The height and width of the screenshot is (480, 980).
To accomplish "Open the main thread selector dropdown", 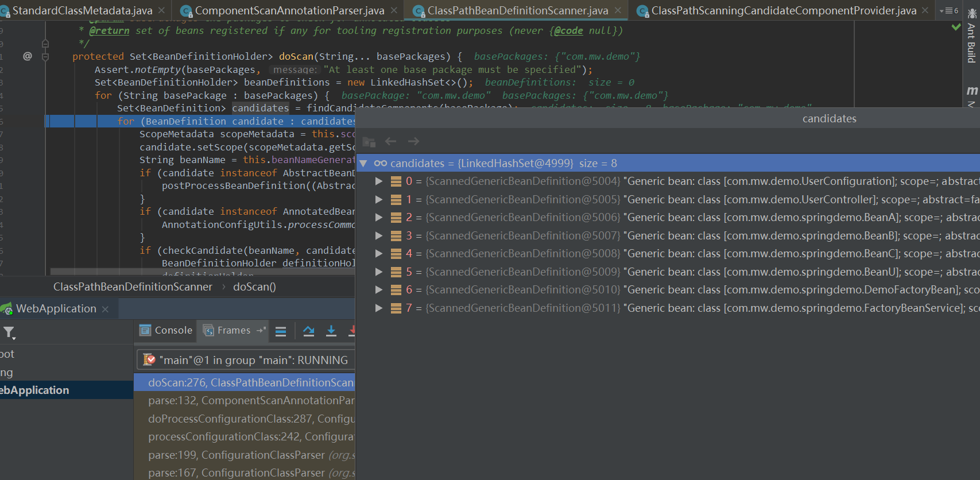I will click(246, 360).
